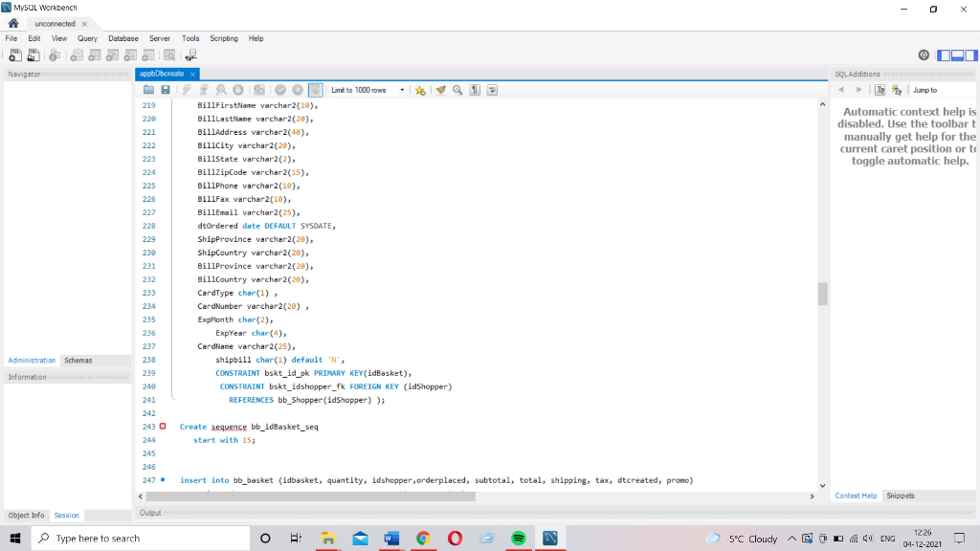
Task: Create a new function in the schema
Action: (148, 55)
